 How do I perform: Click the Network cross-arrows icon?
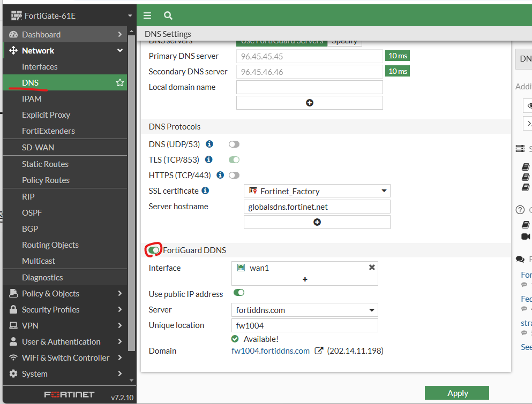[13, 50]
